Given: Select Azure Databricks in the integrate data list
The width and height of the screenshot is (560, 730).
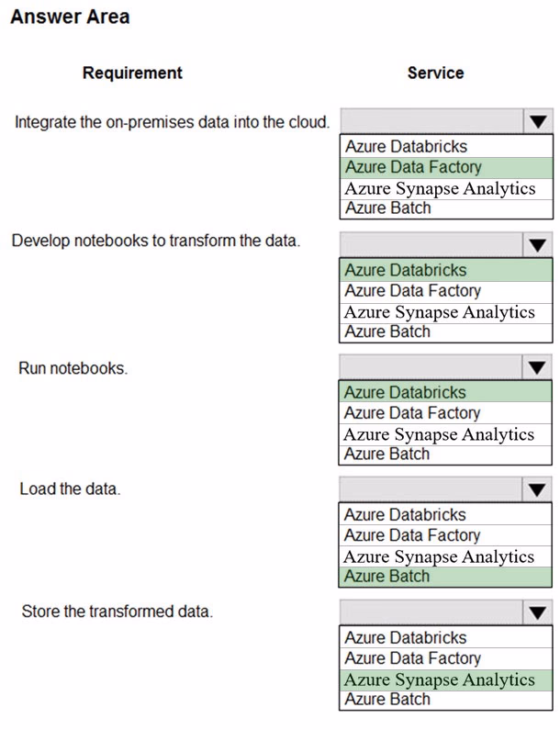Looking at the screenshot, I should click(446, 147).
